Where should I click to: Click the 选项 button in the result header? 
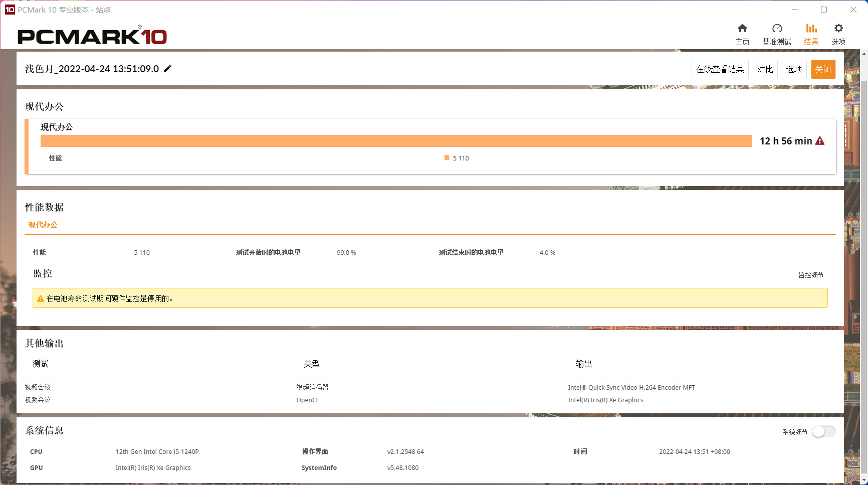coord(794,69)
